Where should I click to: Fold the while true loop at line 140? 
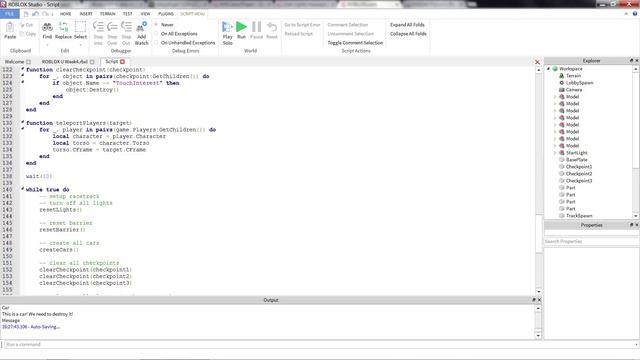pos(22,189)
